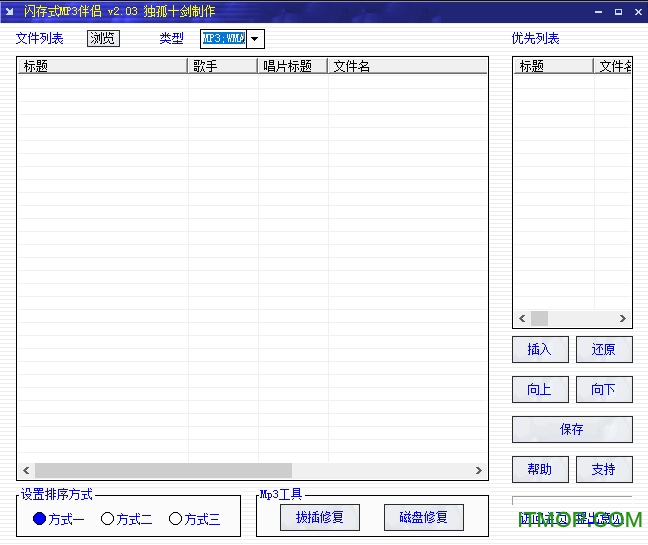The height and width of the screenshot is (545, 648).
Task: Move item down with 向下 button
Action: pyautogui.click(x=604, y=389)
